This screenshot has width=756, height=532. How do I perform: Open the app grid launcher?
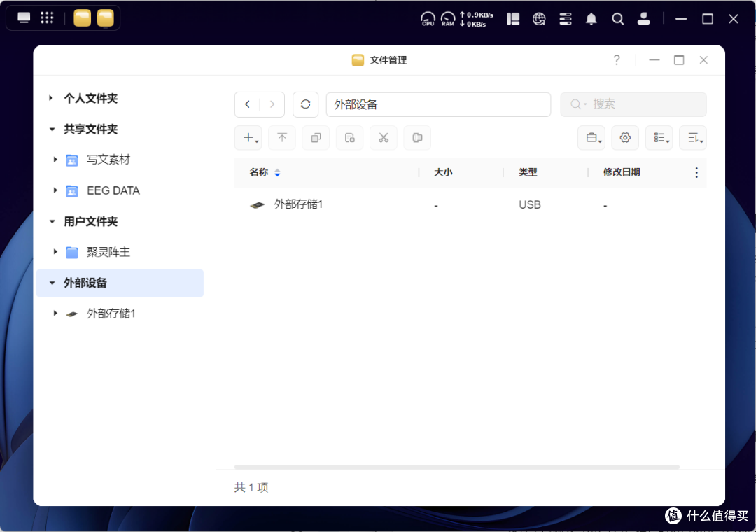coord(47,18)
